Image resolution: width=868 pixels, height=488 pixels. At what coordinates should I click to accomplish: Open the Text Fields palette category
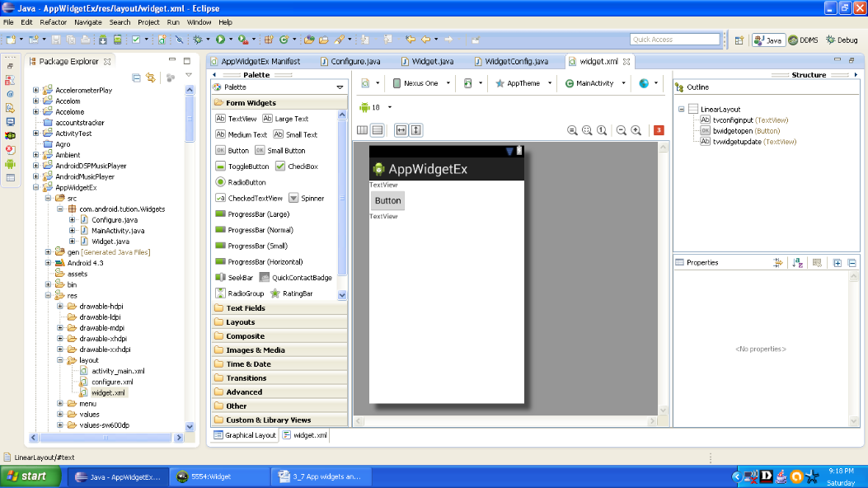pyautogui.click(x=279, y=308)
